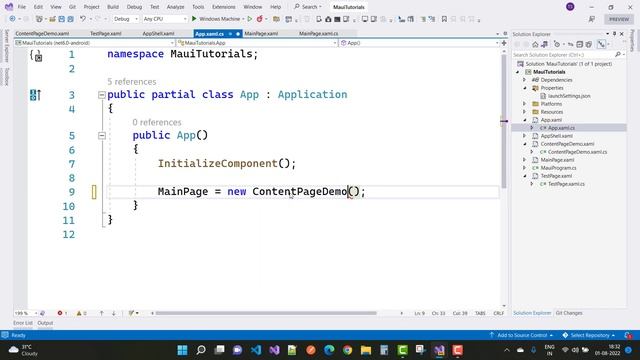Viewport: 640px width, 360px height.
Task: Click the Navigate Backward icon in toolbar
Action: [x=12, y=19]
